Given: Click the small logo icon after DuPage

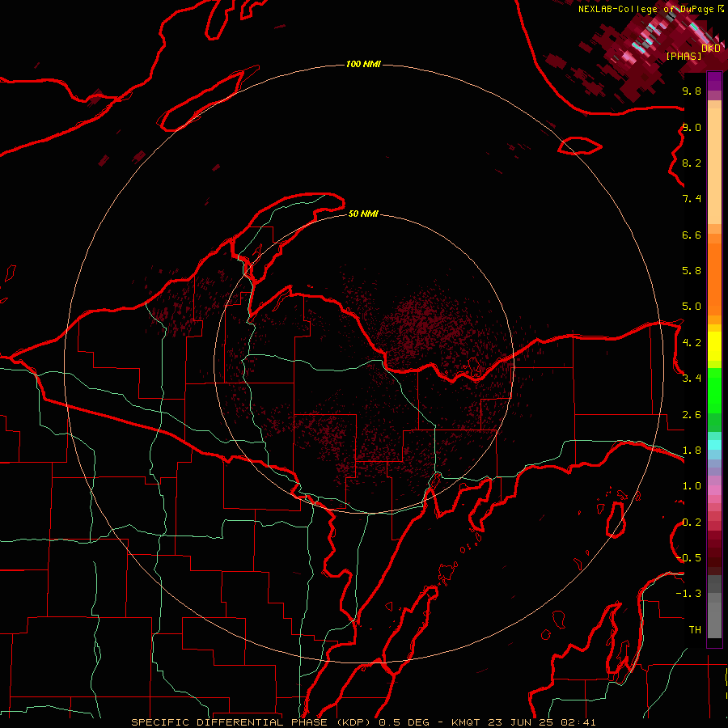Looking at the screenshot, I should tap(721, 9).
